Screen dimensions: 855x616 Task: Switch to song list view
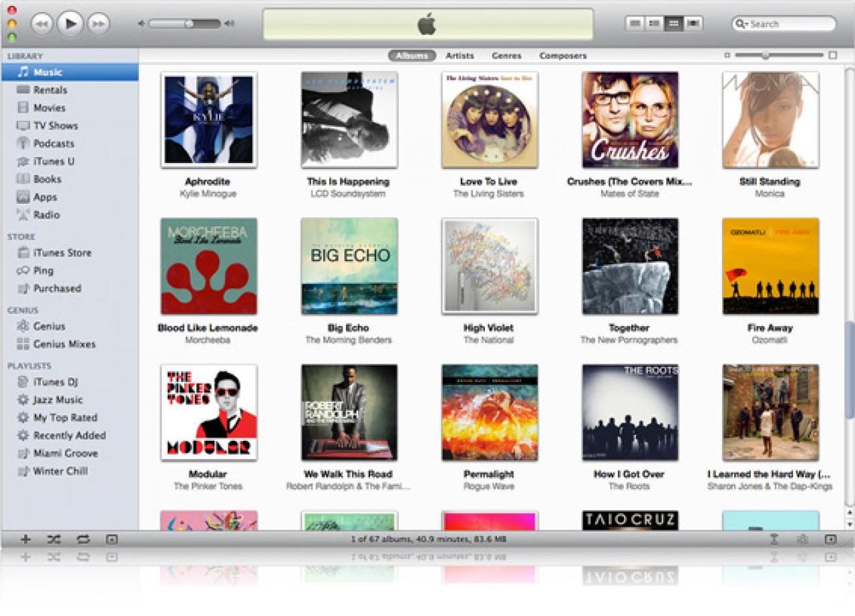[635, 24]
